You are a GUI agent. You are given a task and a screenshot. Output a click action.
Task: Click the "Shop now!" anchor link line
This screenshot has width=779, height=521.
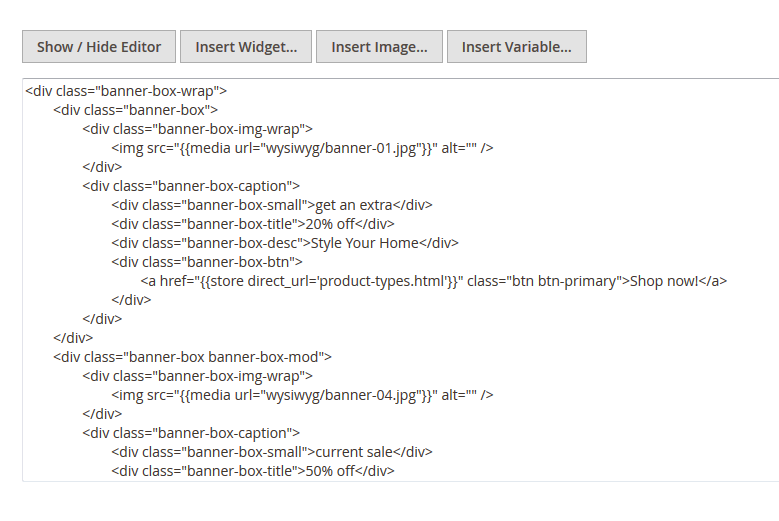tap(433, 281)
